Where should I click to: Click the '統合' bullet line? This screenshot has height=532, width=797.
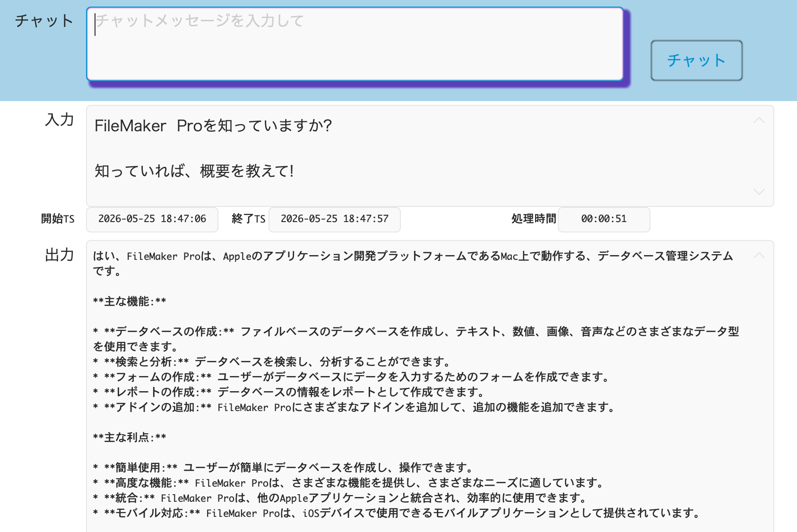(340, 498)
